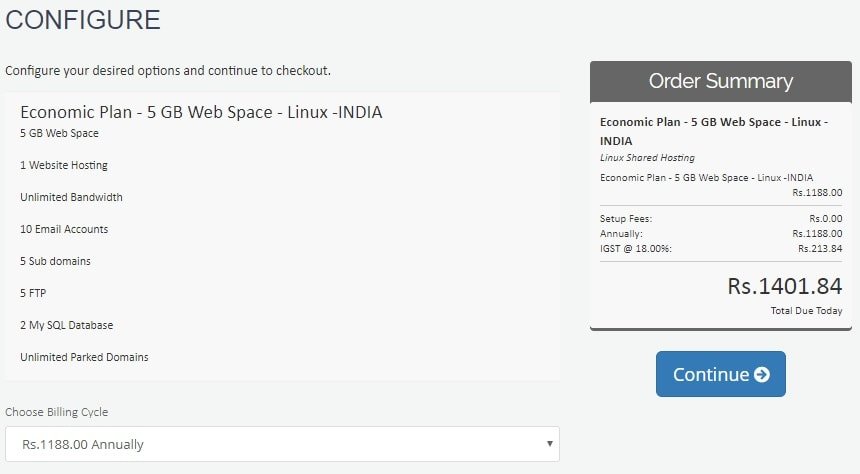Screen dimensions: 860x474
Task: Click the Linux Shared Hosting italic text
Action: [647, 158]
